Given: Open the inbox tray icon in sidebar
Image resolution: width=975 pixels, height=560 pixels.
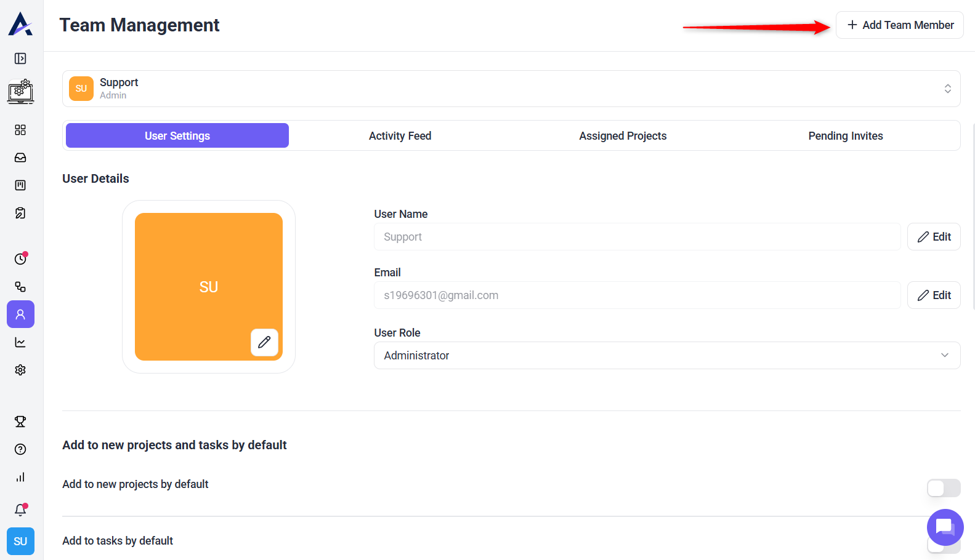Looking at the screenshot, I should coord(20,158).
